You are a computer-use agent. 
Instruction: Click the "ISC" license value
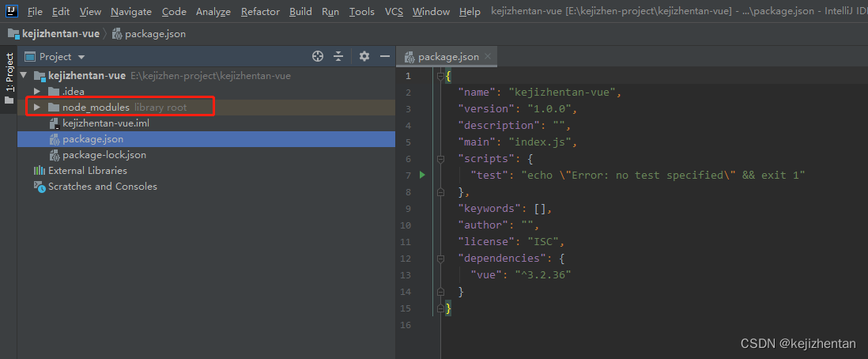[545, 241]
